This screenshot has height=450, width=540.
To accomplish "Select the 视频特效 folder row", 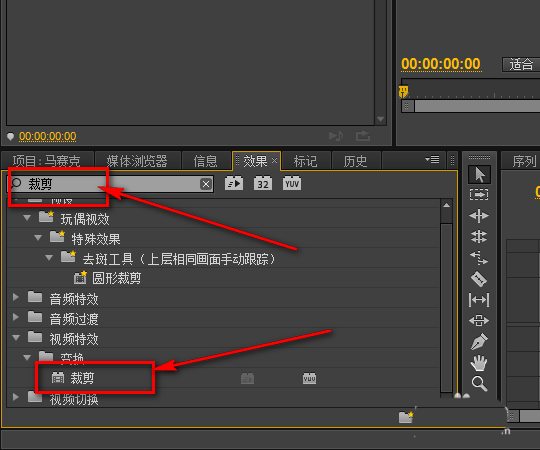I will [223, 338].
